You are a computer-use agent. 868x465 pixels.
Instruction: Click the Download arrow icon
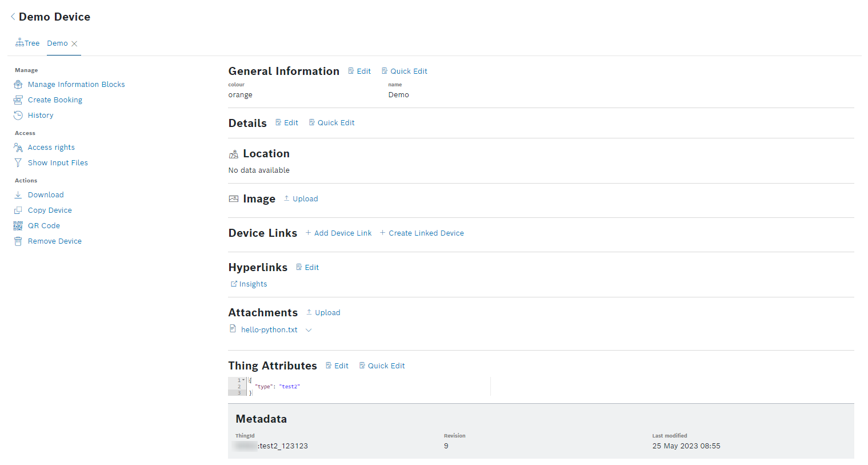[x=18, y=195]
